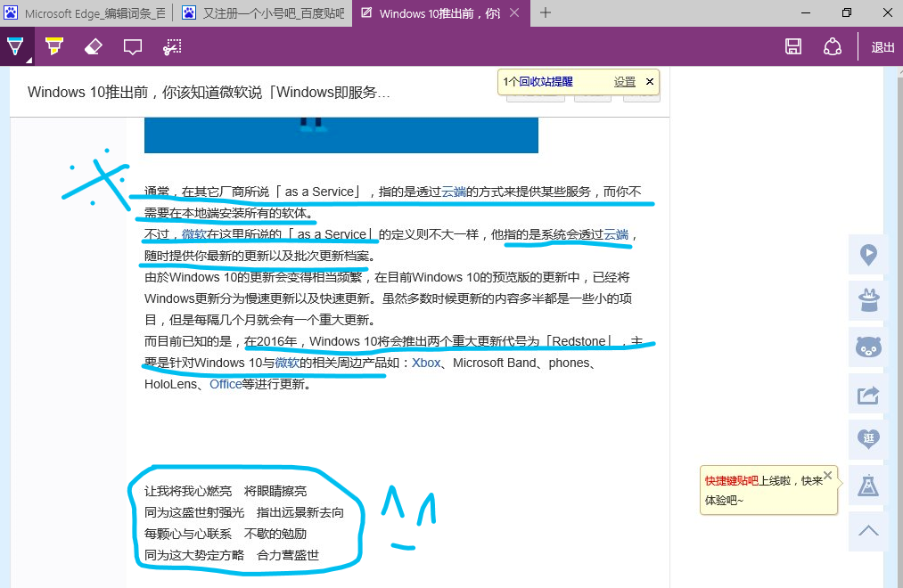
Task: Select the Clip scissors tool
Action: tap(172, 46)
